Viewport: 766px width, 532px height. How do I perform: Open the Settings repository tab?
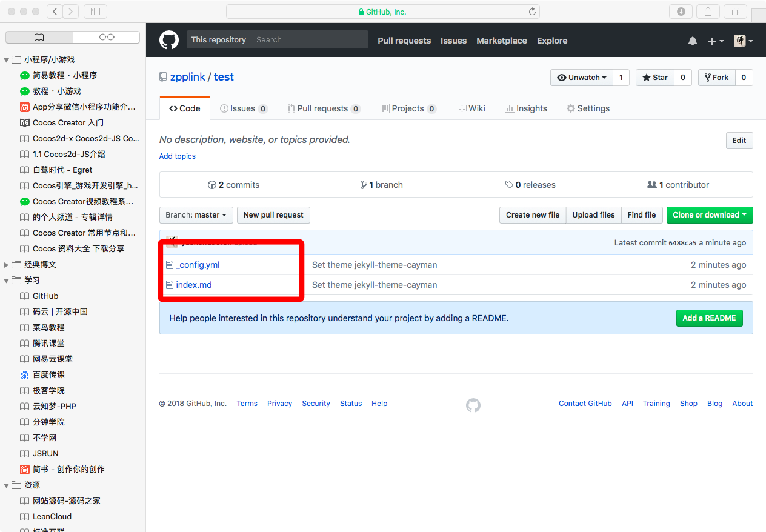(x=588, y=108)
